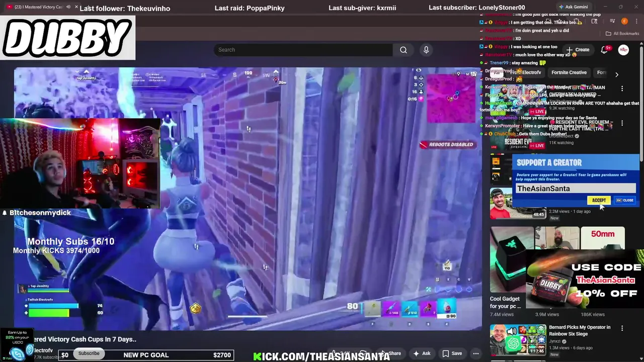Screen dimensions: 644x362
Task: Click the 'Monthly KICKS 3974/1000' overlay text
Action: pos(56,250)
